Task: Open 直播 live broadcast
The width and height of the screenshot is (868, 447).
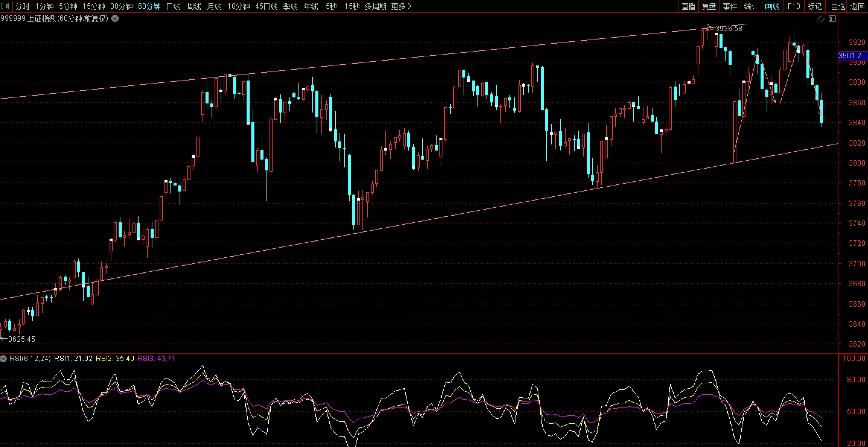Action: [688, 6]
